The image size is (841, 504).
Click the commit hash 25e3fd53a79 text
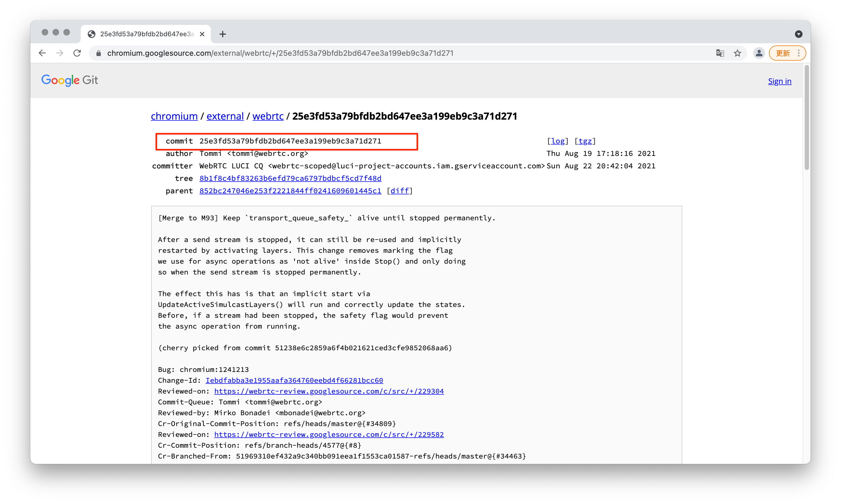point(290,141)
